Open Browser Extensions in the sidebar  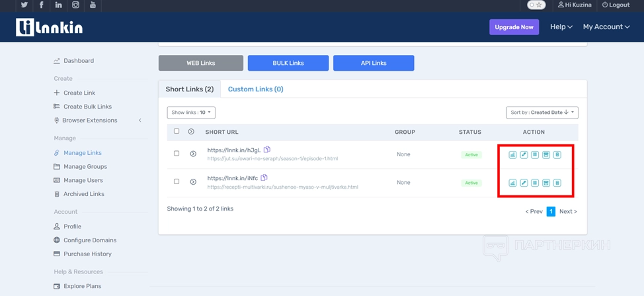pos(85,121)
